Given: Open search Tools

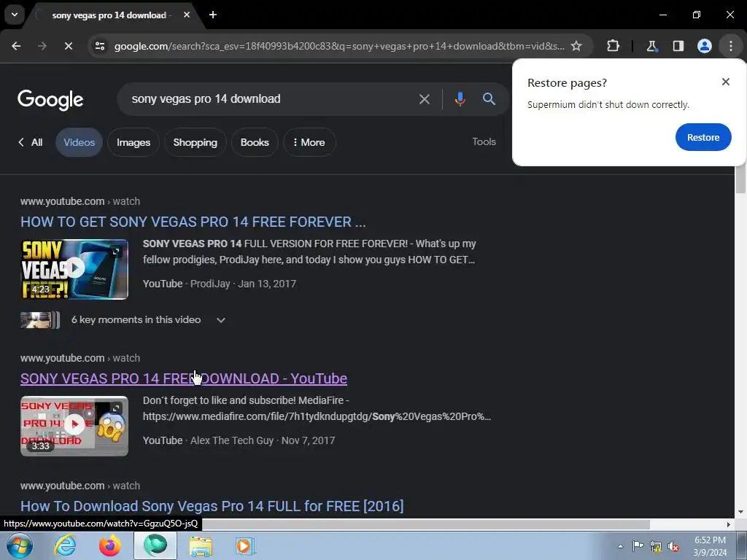Looking at the screenshot, I should click(484, 142).
